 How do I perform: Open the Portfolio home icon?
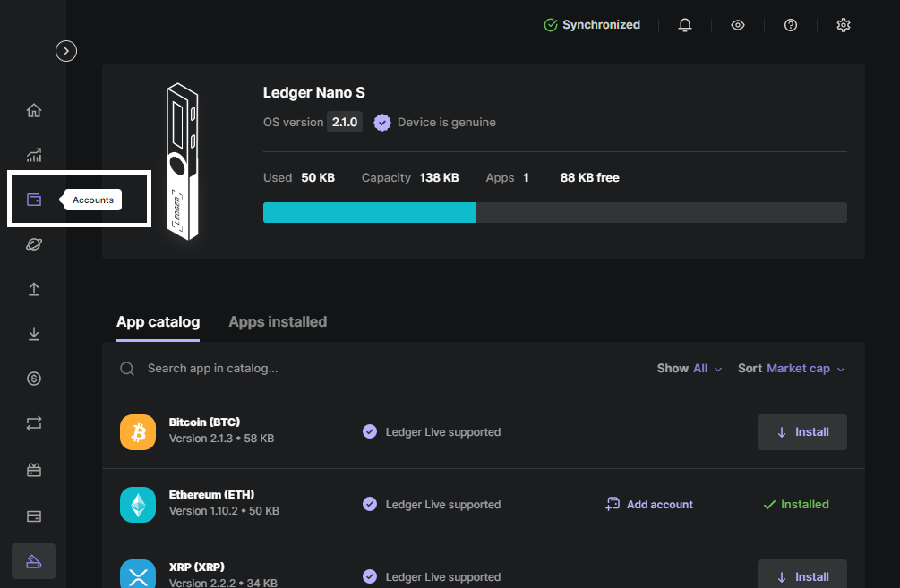pos(34,110)
